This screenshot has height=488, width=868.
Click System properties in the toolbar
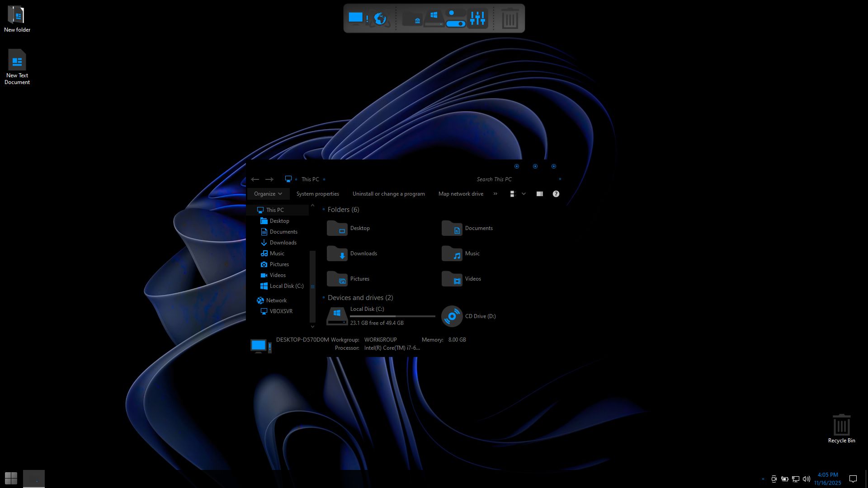pos(317,194)
